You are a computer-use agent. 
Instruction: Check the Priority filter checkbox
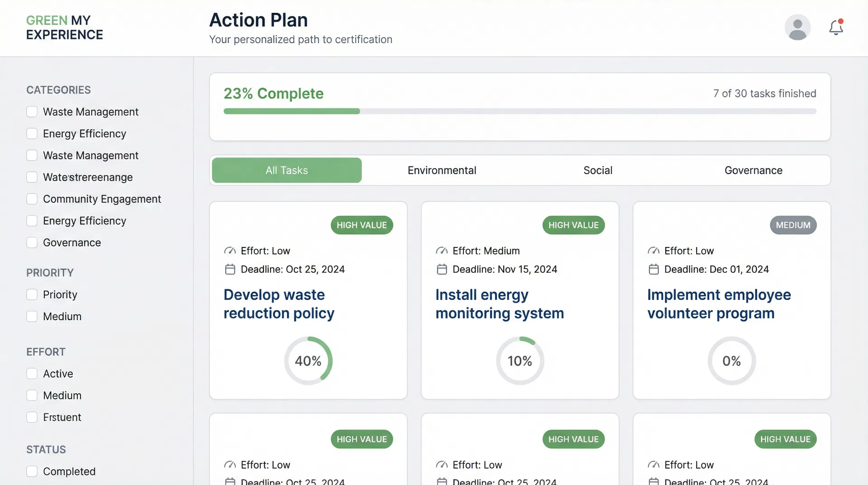tap(32, 294)
